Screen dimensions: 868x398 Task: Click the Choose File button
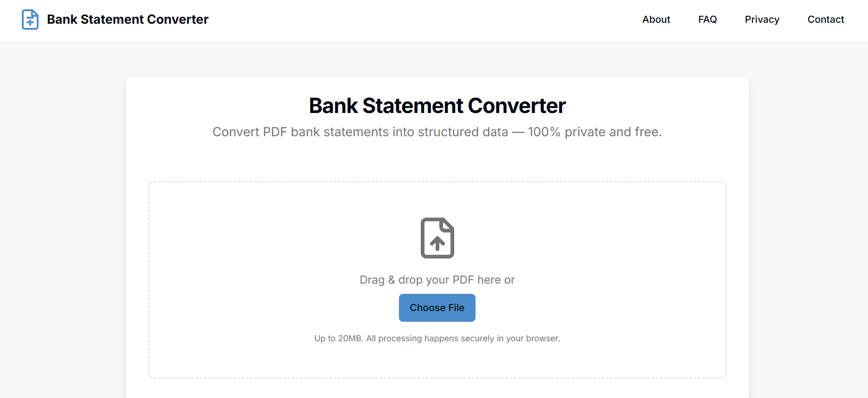click(x=437, y=307)
